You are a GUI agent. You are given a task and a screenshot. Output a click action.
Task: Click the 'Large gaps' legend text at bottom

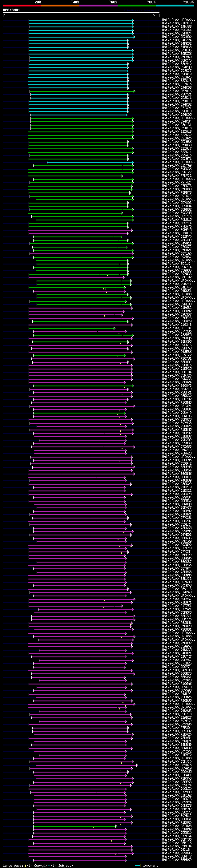click(x=13, y=866)
